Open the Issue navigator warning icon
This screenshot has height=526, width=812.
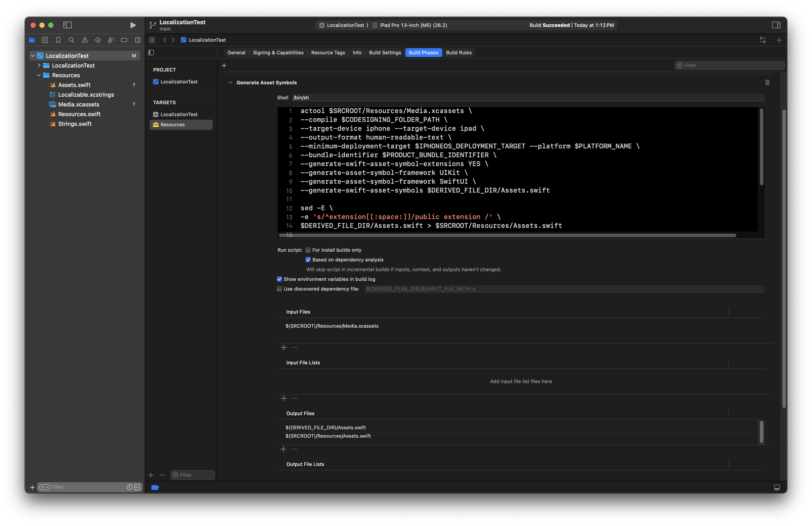(x=85, y=40)
